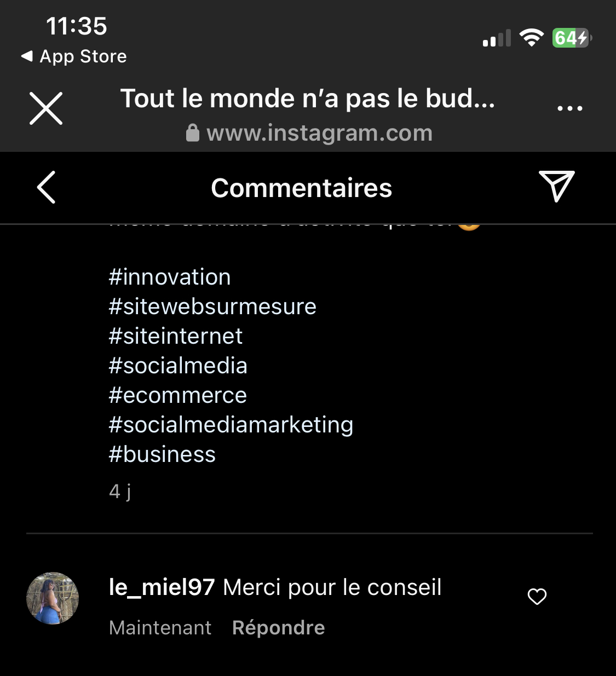
Task: Tap Répondre to reply to comment
Action: coord(278,628)
